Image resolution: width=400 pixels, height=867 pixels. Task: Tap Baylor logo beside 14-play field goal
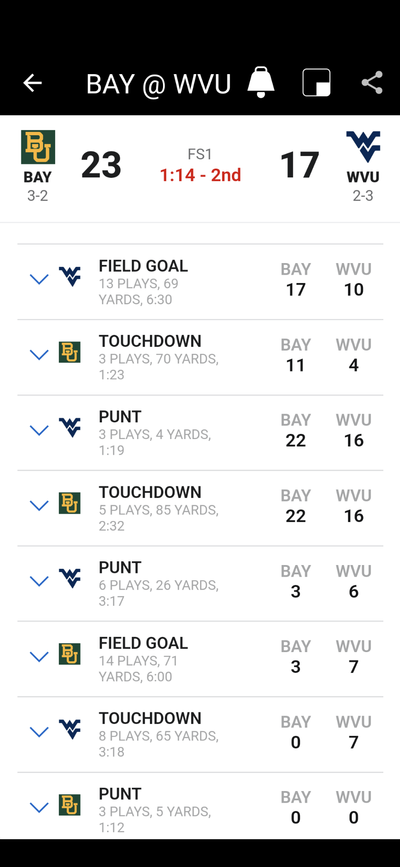click(70, 654)
